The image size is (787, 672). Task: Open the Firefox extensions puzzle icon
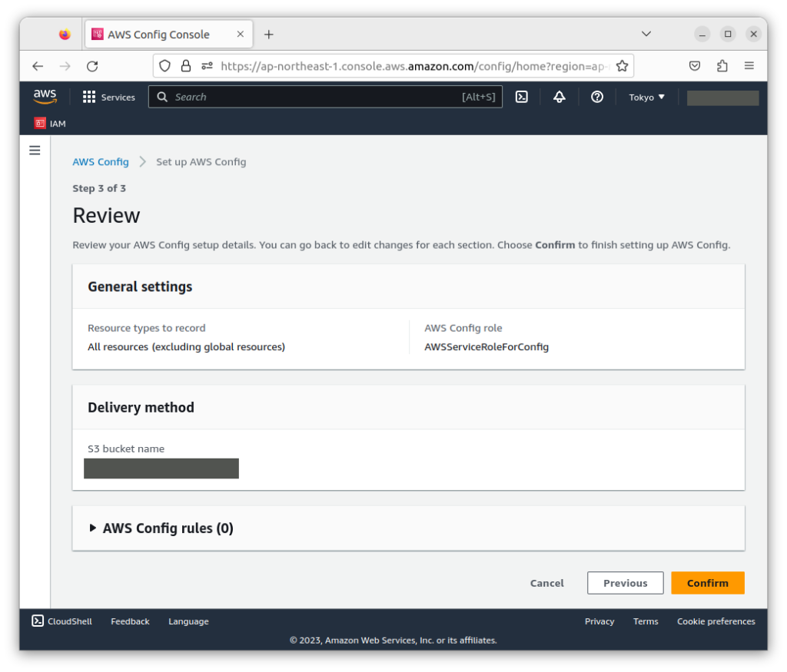pos(722,66)
